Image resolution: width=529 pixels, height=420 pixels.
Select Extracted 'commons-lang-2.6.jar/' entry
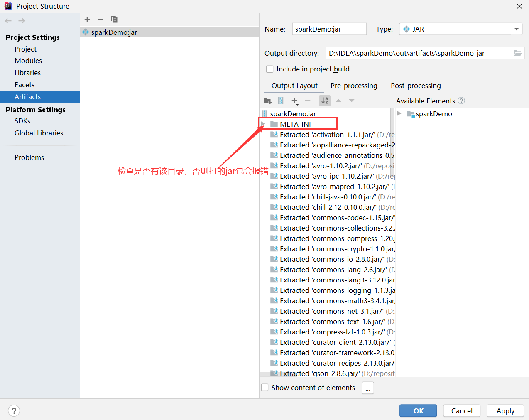[333, 269]
